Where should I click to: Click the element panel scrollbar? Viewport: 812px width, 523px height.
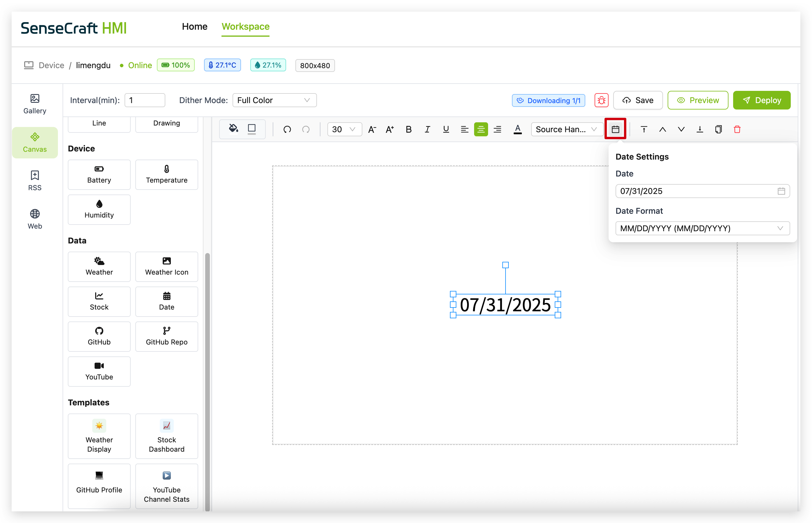pyautogui.click(x=207, y=382)
